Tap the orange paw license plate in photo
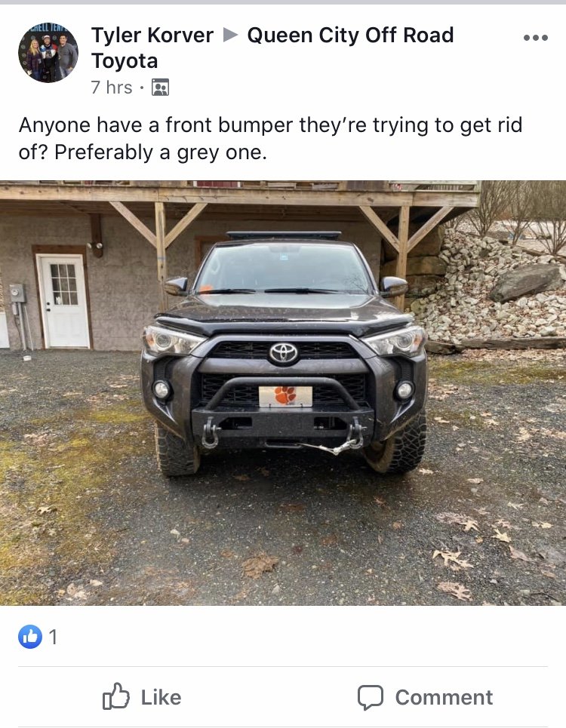 point(285,396)
